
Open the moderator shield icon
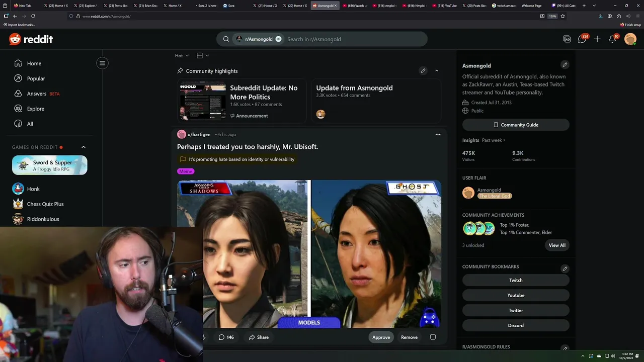(x=433, y=337)
